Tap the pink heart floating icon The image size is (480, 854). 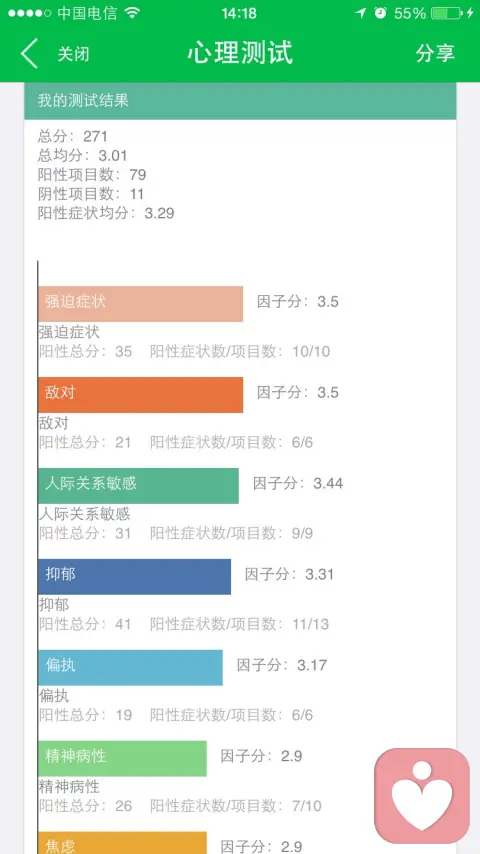[422, 796]
